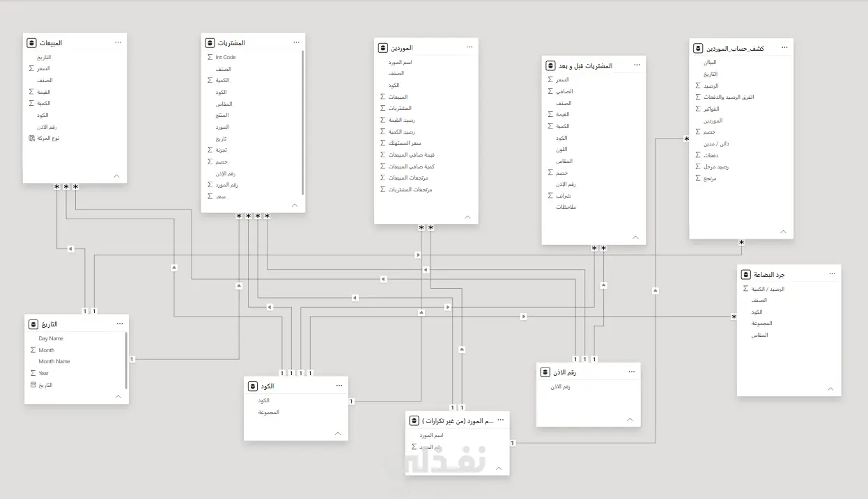Viewport: 868px width, 499px height.
Task: Select field رصيد القيمة in الموردين
Action: tap(402, 120)
